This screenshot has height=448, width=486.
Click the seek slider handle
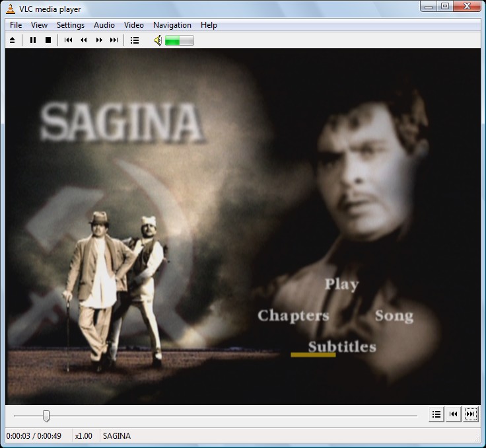(x=46, y=416)
